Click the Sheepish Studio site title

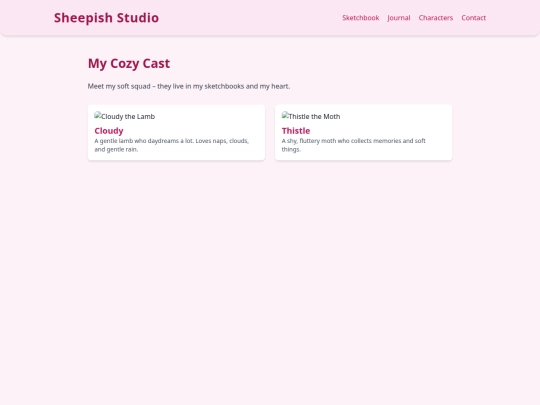tap(106, 18)
